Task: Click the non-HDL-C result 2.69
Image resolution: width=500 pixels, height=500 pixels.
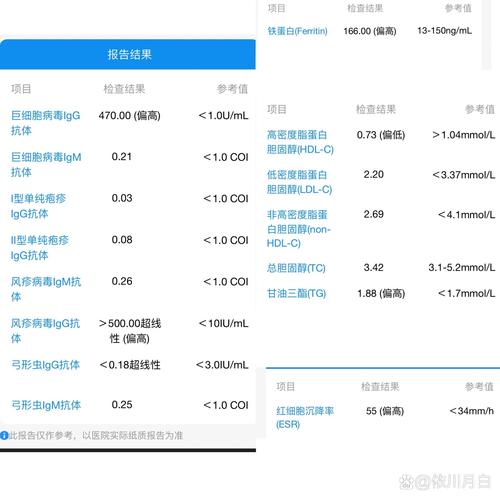Action: coord(374,214)
